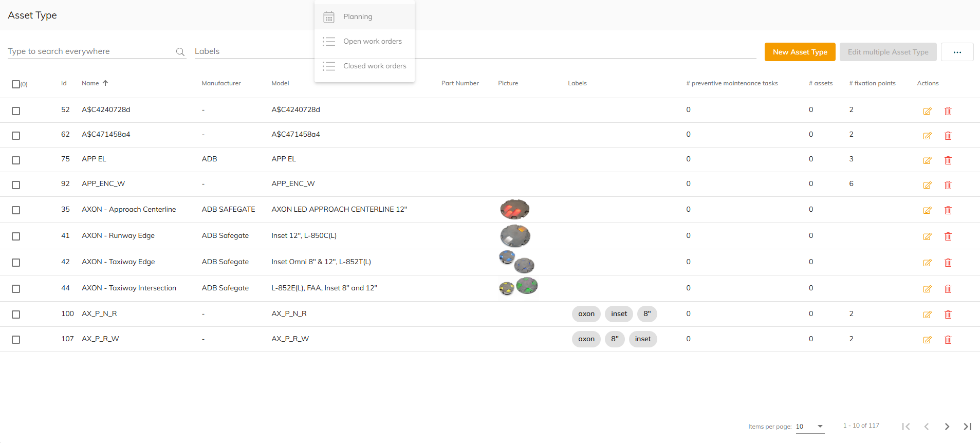Choose Open work orders from menu
The height and width of the screenshot is (443, 980).
point(372,42)
